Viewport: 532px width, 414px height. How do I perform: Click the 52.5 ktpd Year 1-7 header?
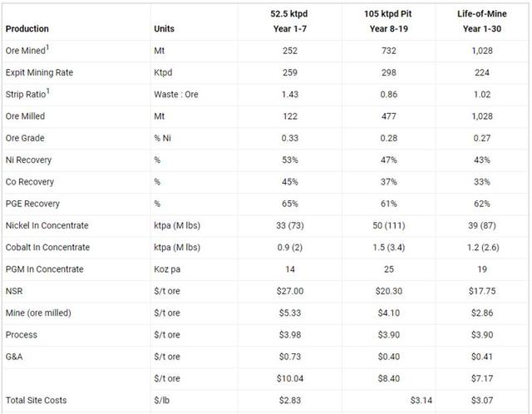289,21
